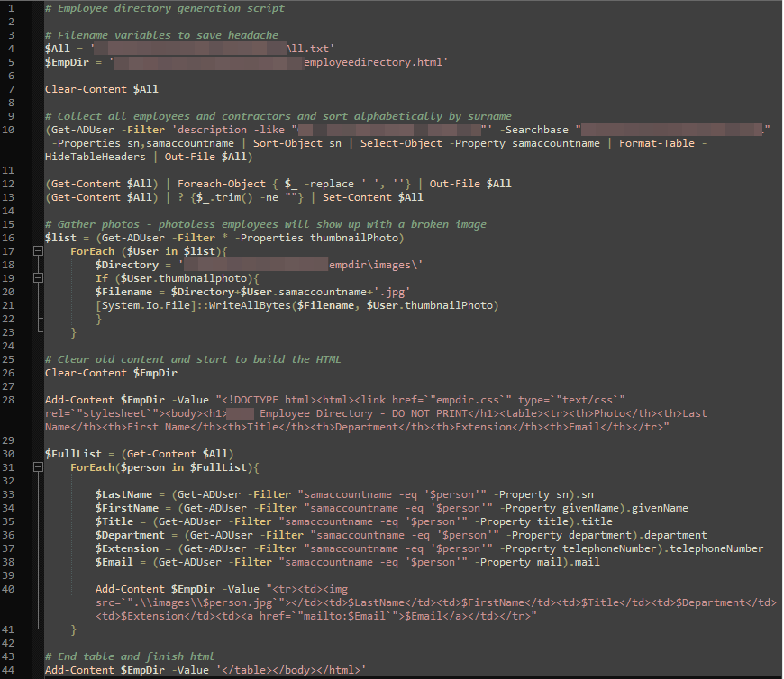Image resolution: width=784 pixels, height=679 pixels.
Task: Click 'Select-Object' in the line 10 pipeline
Action: click(x=401, y=143)
